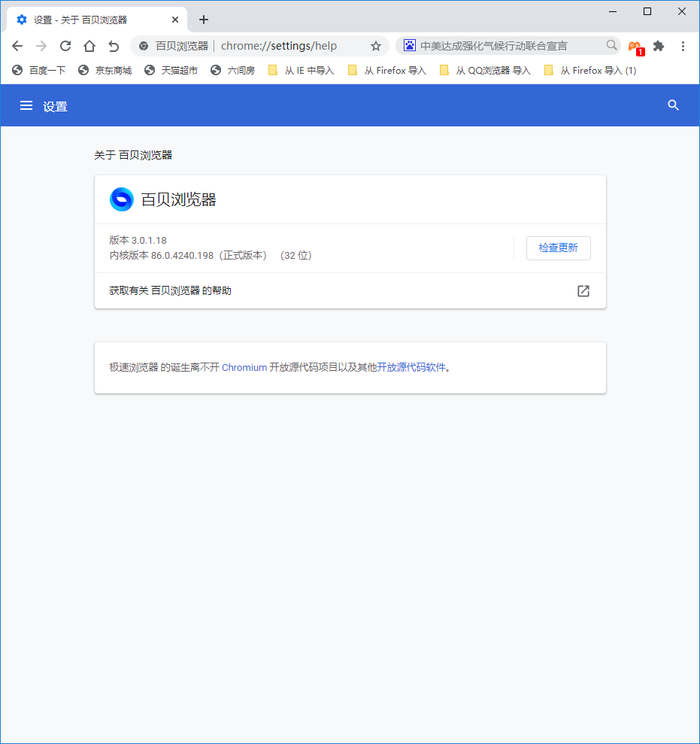Click the back navigation arrow

(17, 46)
